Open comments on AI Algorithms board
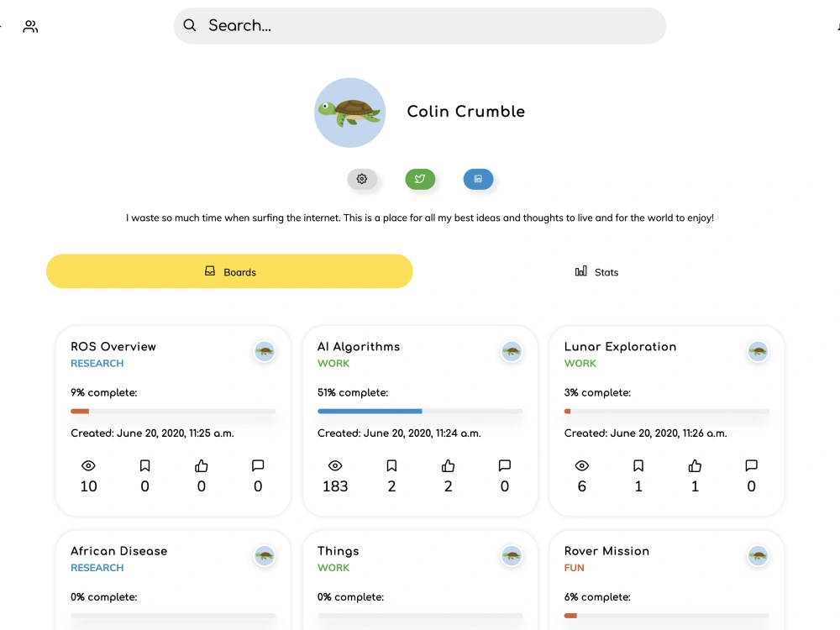The height and width of the screenshot is (630, 840). (x=505, y=465)
